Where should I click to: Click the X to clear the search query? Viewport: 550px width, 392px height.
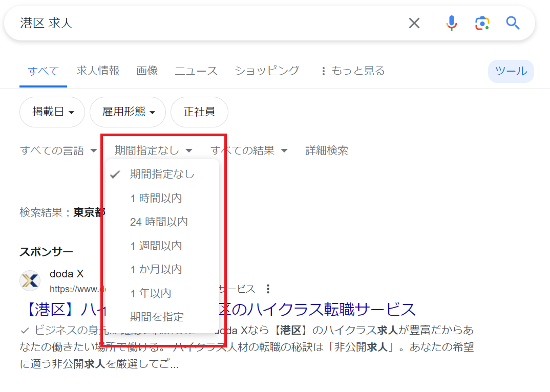click(x=414, y=23)
